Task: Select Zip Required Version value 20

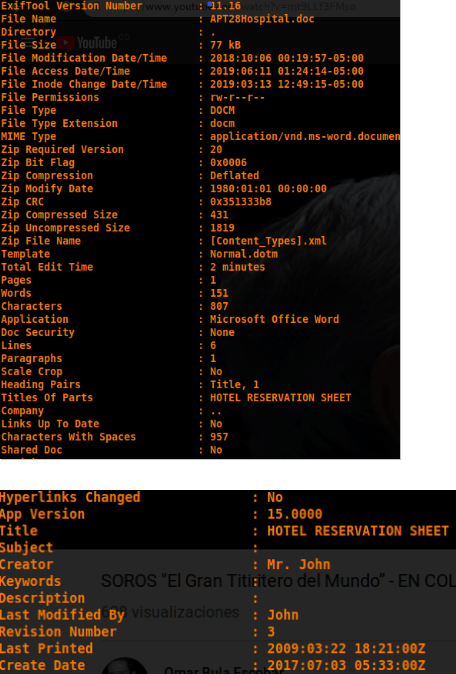Action: 216,150
